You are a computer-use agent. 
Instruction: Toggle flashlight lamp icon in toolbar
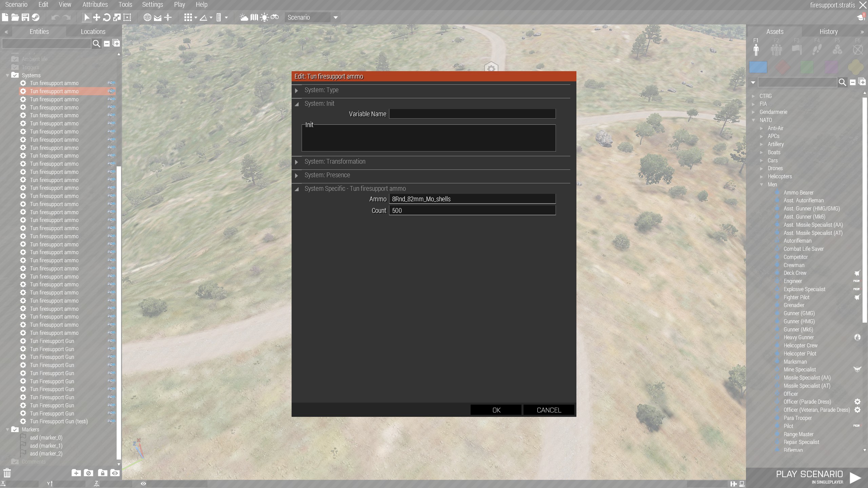pyautogui.click(x=264, y=17)
